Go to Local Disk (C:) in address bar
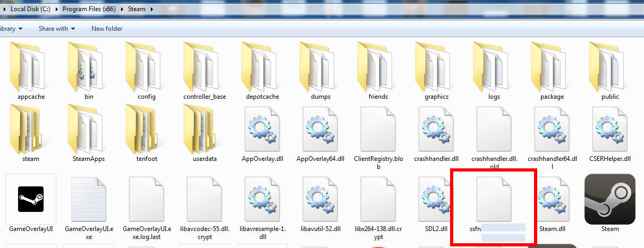The width and height of the screenshot is (644, 248). [30, 9]
